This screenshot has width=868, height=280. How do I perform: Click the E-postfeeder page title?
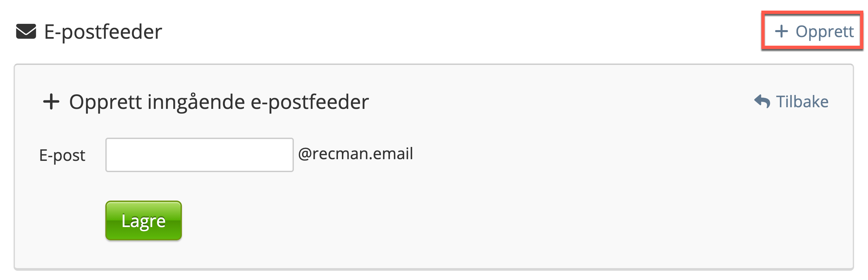pyautogui.click(x=103, y=32)
